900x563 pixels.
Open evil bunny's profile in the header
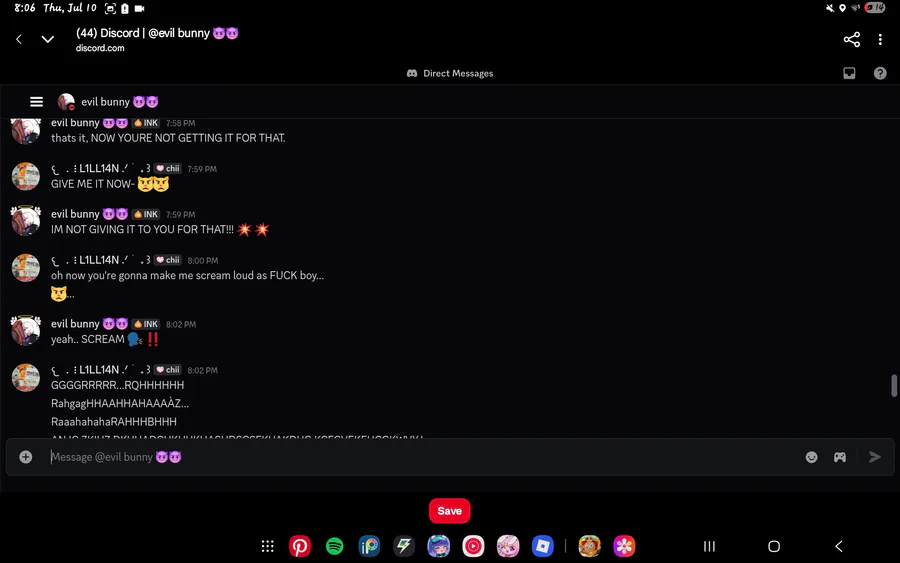[108, 102]
